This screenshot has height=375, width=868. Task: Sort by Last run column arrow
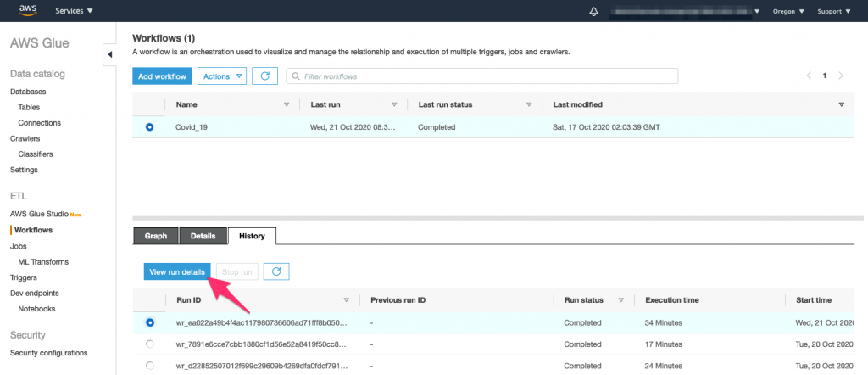(394, 104)
